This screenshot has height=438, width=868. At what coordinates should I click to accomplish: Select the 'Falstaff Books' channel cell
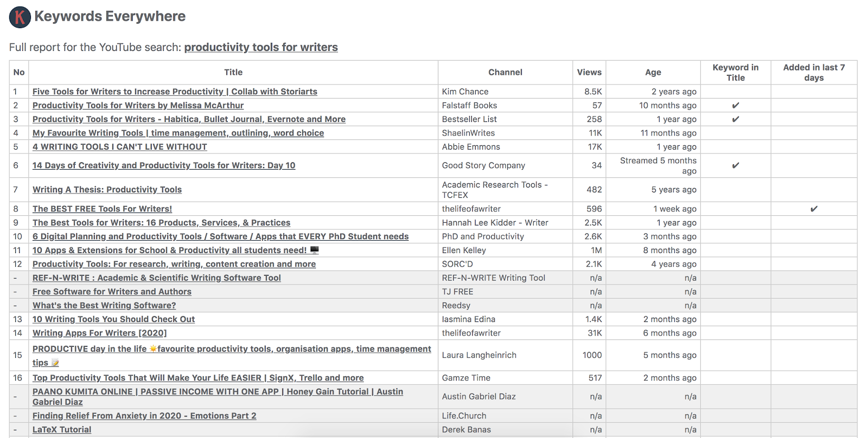pos(505,105)
